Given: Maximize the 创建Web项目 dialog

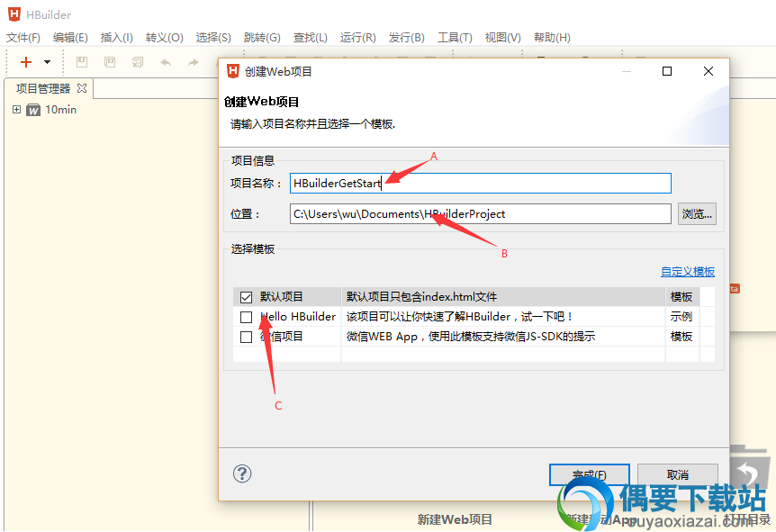Looking at the screenshot, I should 667,71.
